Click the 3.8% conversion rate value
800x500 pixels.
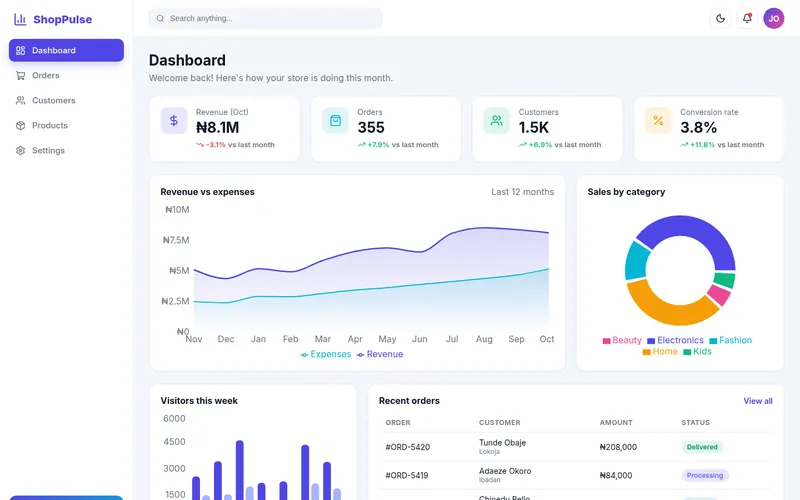coord(698,128)
